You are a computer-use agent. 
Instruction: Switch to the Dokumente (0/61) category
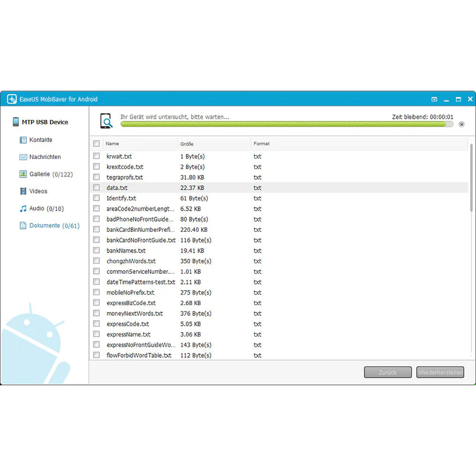pos(54,226)
